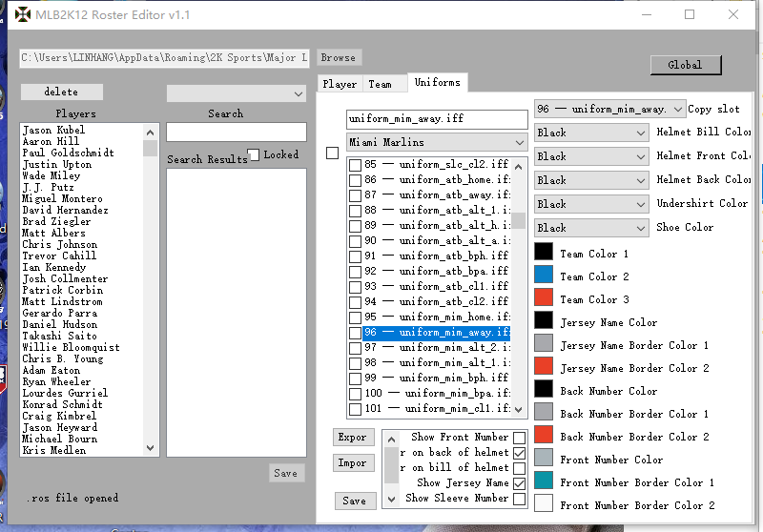The image size is (763, 532).
Task: Toggle the large checkbox left of Miami Marlins
Action: click(332, 153)
